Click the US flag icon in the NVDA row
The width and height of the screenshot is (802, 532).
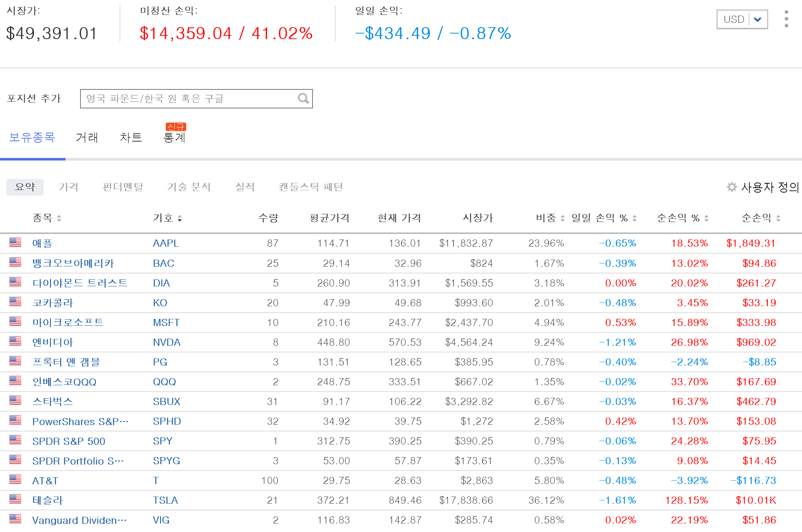point(15,341)
